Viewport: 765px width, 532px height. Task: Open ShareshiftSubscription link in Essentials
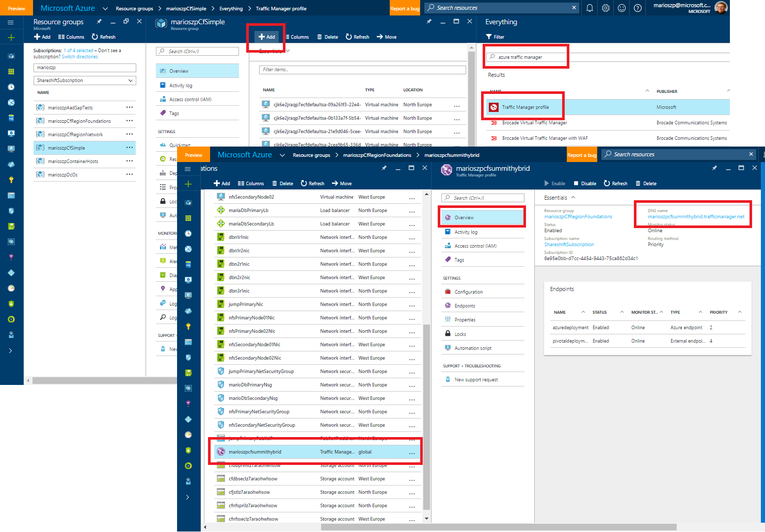point(569,245)
